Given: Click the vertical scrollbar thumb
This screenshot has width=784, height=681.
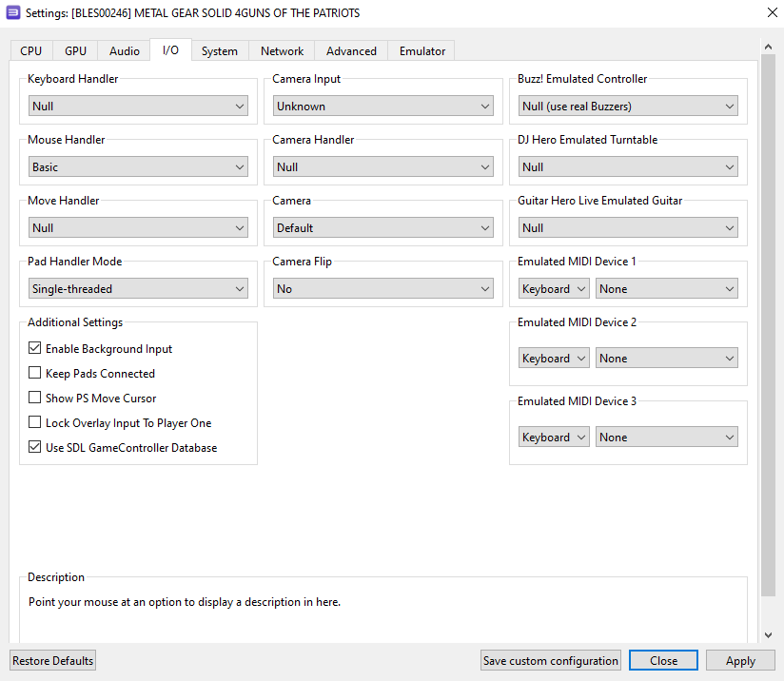Looking at the screenshot, I should [x=768, y=325].
